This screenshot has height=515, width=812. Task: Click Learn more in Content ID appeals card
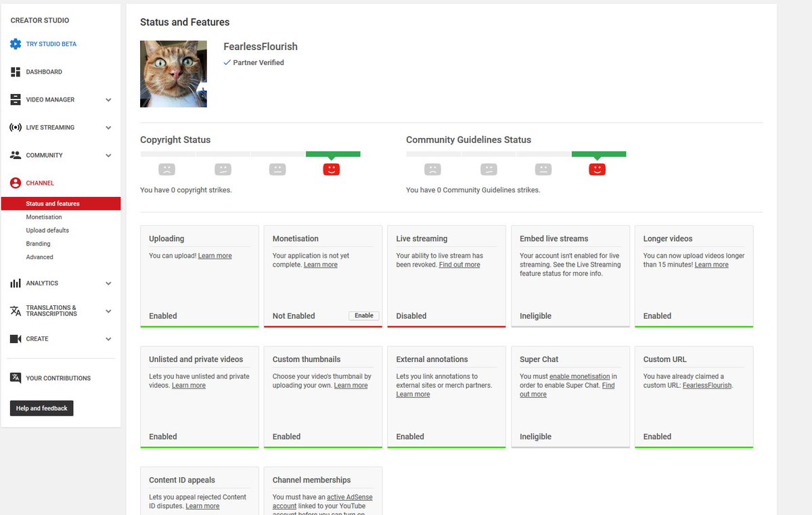pos(203,506)
